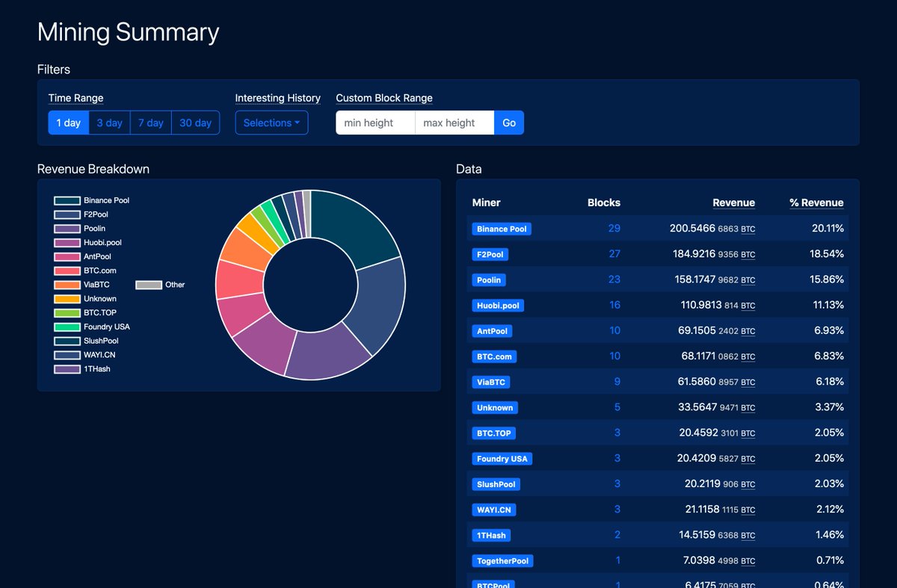Select the 1 day time range
The width and height of the screenshot is (897, 588).
(x=68, y=123)
